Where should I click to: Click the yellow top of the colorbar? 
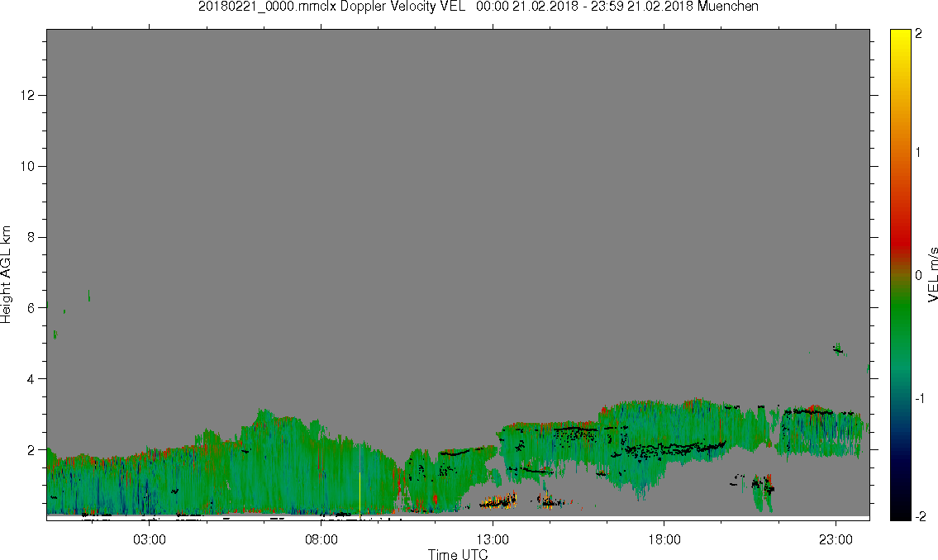pyautogui.click(x=900, y=36)
